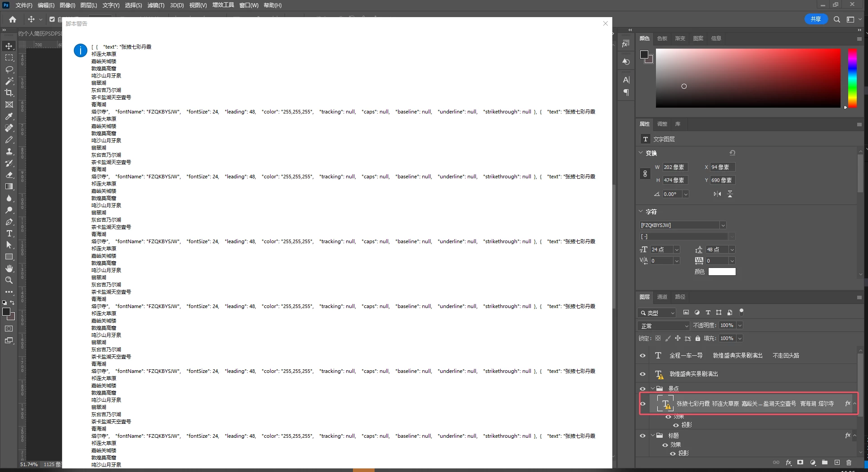
Task: Select the Dodge tool
Action: (9, 210)
